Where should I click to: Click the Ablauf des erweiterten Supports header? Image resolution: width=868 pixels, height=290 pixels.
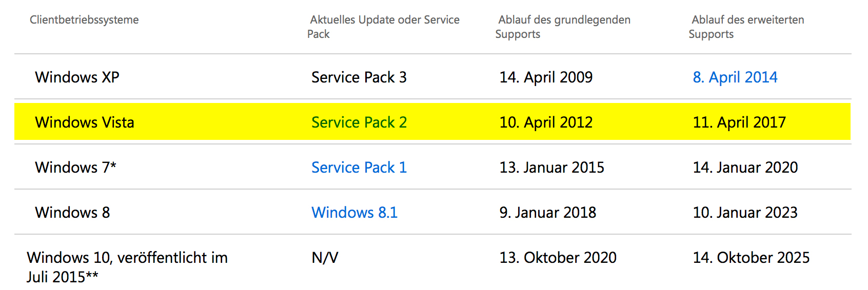[x=746, y=27]
